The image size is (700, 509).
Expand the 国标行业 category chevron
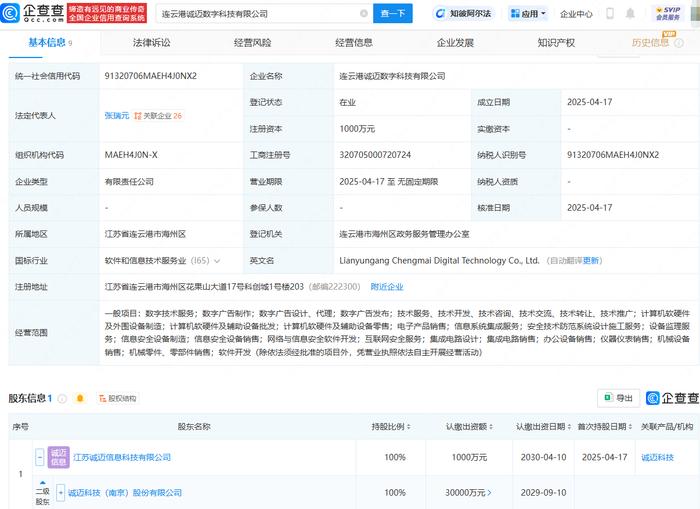(217, 261)
